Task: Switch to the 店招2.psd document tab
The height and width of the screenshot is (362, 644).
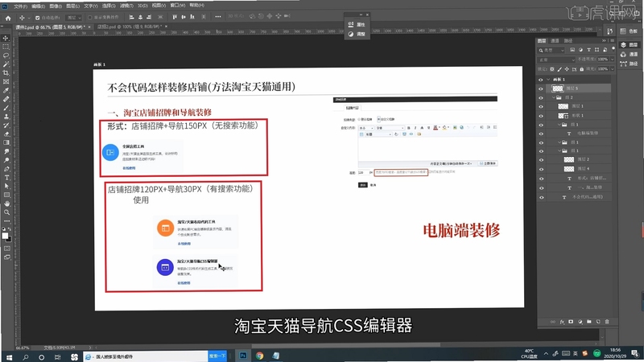Action: tap(129, 27)
